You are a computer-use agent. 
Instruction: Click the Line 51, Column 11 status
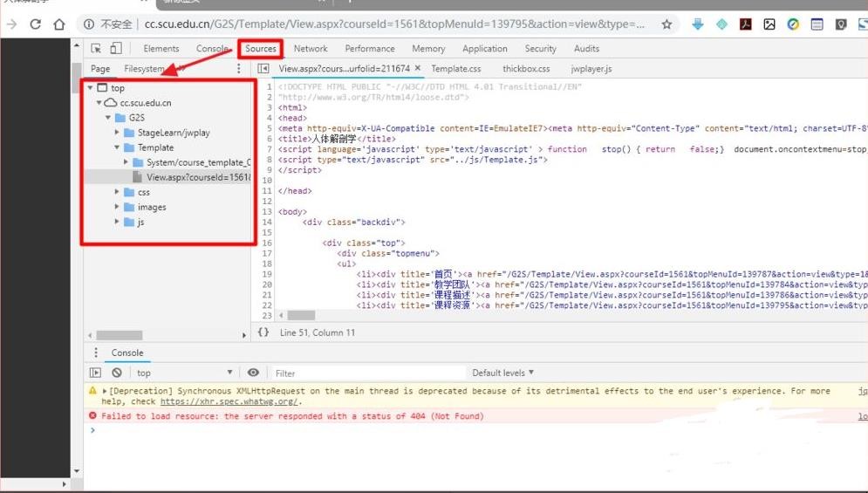318,332
